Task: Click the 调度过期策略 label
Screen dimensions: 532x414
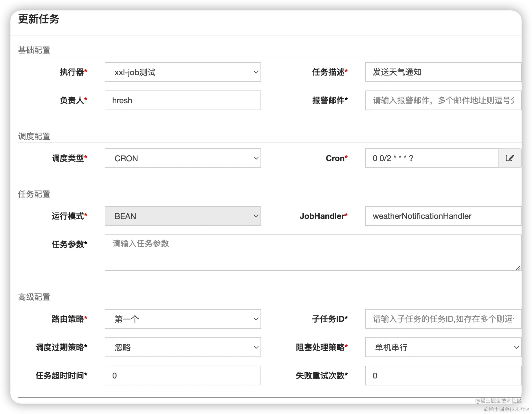Action: [x=61, y=347]
